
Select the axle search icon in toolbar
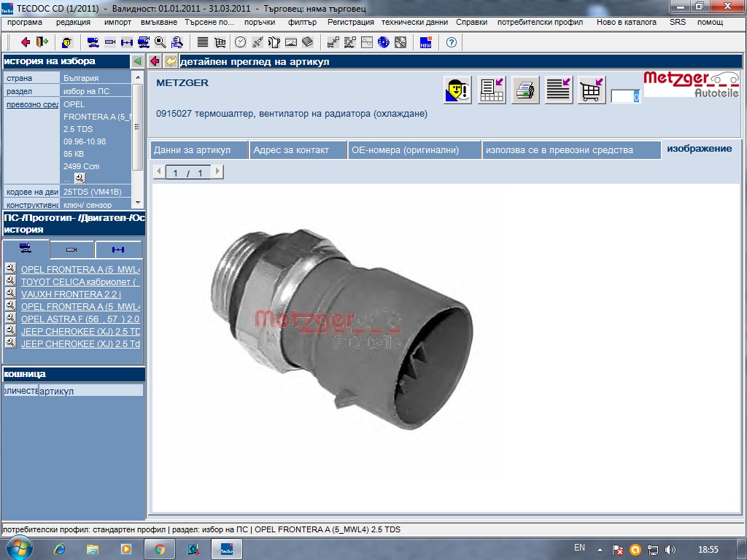127,42
